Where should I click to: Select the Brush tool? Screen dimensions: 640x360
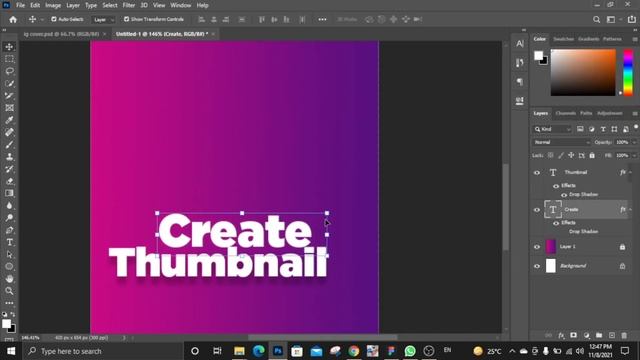[x=9, y=144]
